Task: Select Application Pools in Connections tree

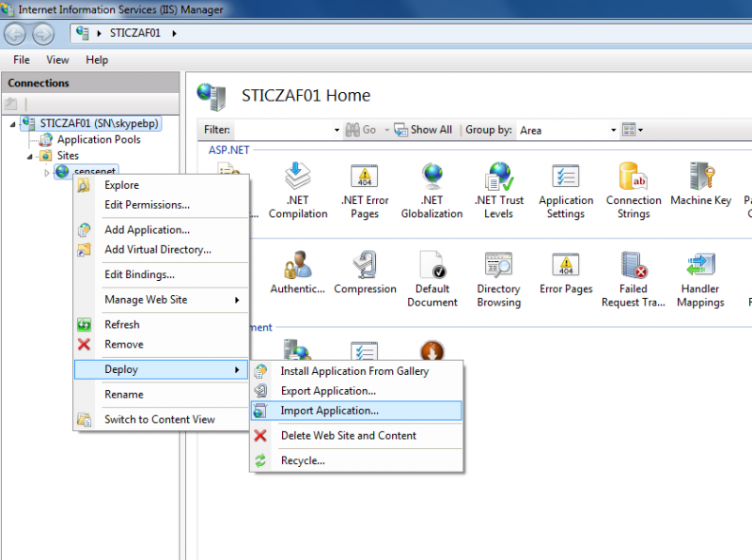Action: pyautogui.click(x=99, y=139)
